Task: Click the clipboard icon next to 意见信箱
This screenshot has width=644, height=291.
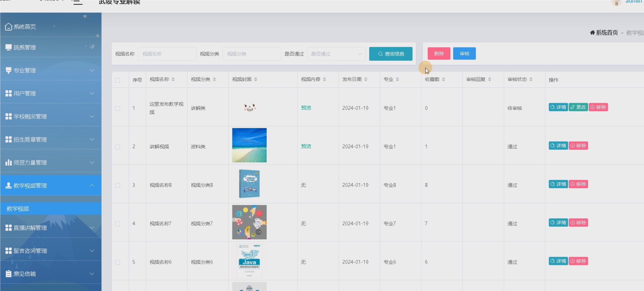Action: [8, 274]
